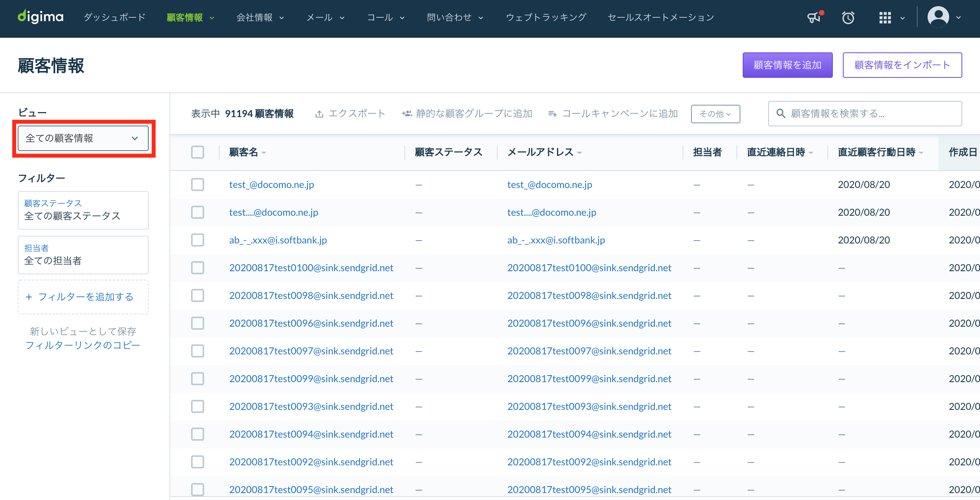Expand the chevron next to user avatar
Viewport: 980px width, 500px height.
[959, 18]
